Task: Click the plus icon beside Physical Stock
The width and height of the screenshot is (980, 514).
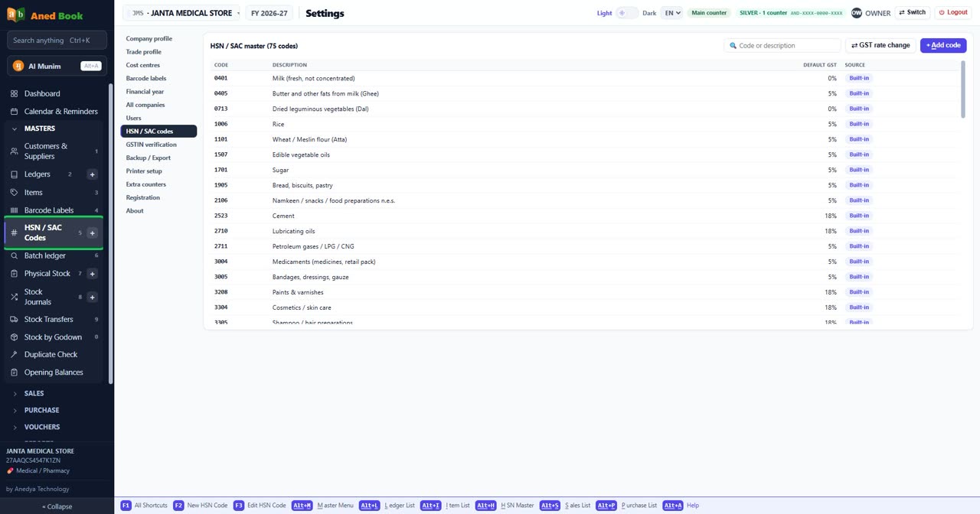Action: click(93, 274)
